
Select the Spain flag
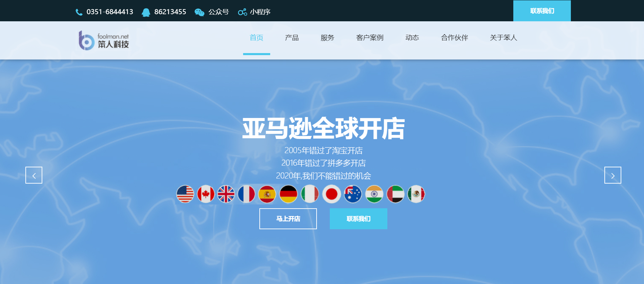[267, 194]
